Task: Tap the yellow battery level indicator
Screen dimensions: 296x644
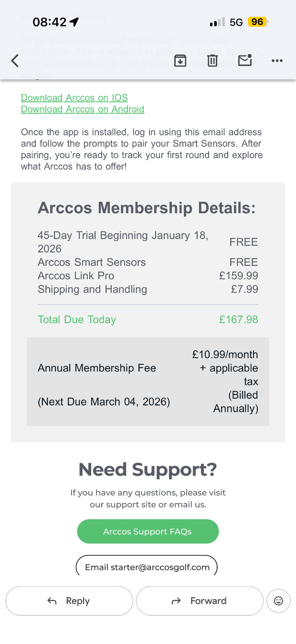Action: coord(257,22)
